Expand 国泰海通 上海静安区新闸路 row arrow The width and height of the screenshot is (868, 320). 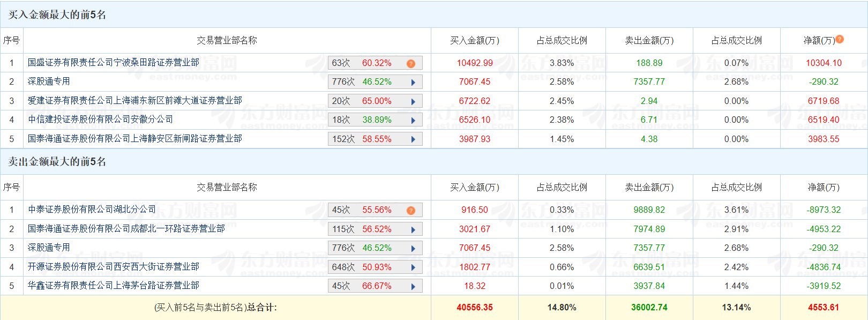tap(413, 139)
